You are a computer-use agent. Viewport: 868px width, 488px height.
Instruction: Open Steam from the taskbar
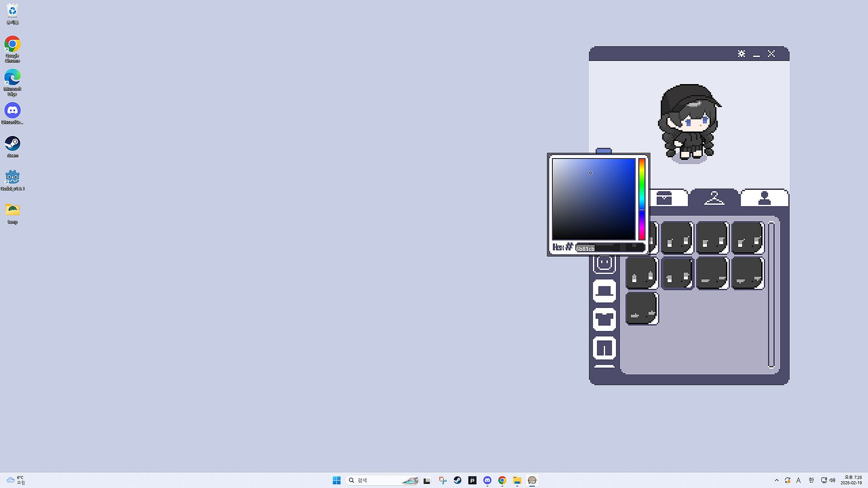point(458,480)
